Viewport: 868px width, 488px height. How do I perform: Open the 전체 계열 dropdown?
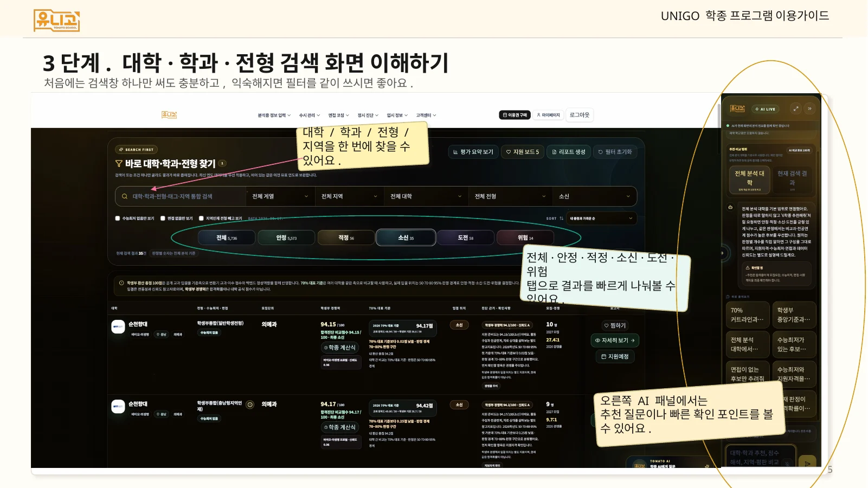coord(280,196)
